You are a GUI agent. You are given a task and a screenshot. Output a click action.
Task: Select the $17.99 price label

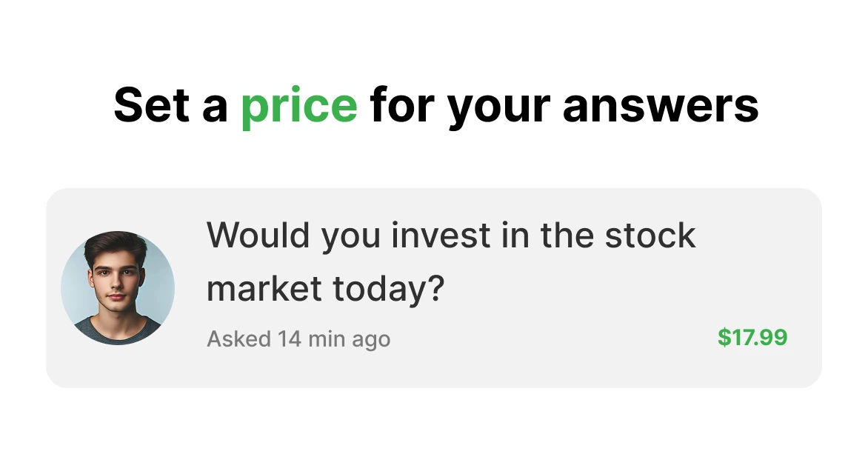tap(752, 338)
